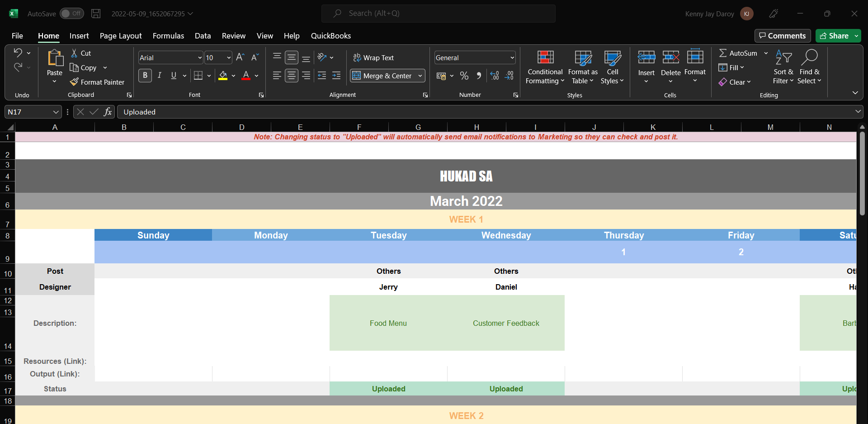Viewport: 868px width, 424px height.
Task: Increase decimal places
Action: (x=495, y=76)
